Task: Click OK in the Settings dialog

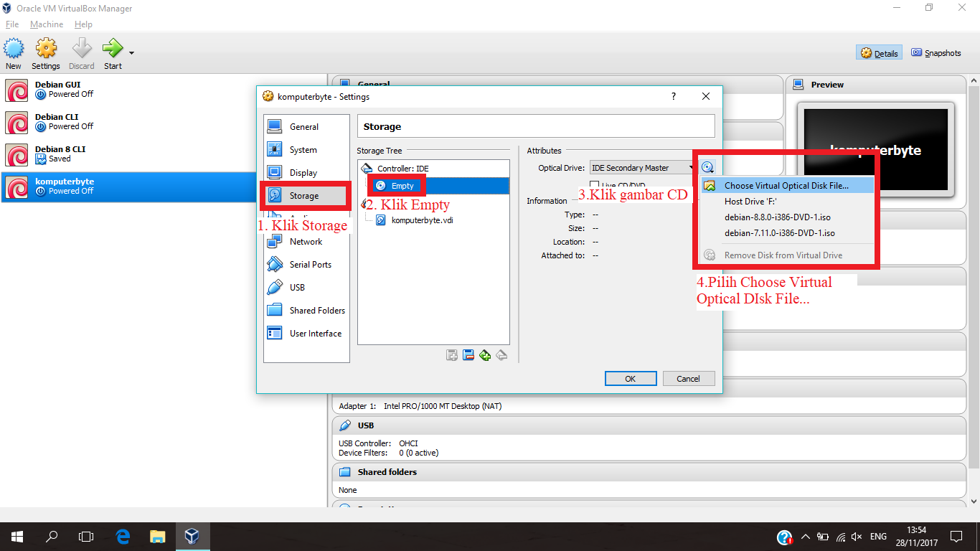Action: (631, 379)
